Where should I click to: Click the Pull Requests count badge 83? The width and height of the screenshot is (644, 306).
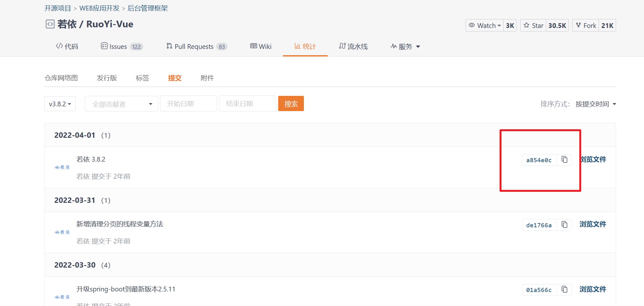pos(222,47)
